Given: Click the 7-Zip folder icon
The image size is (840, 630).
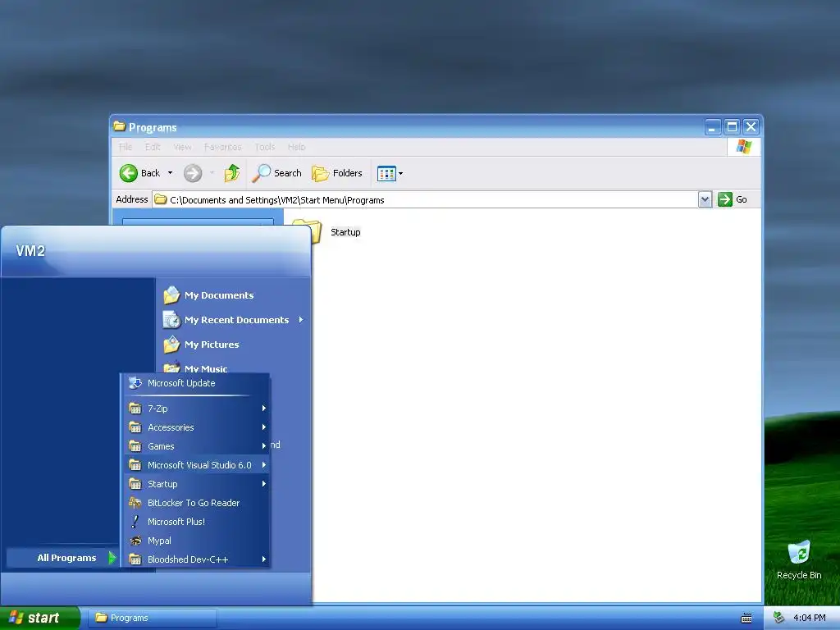Looking at the screenshot, I should (x=135, y=409).
